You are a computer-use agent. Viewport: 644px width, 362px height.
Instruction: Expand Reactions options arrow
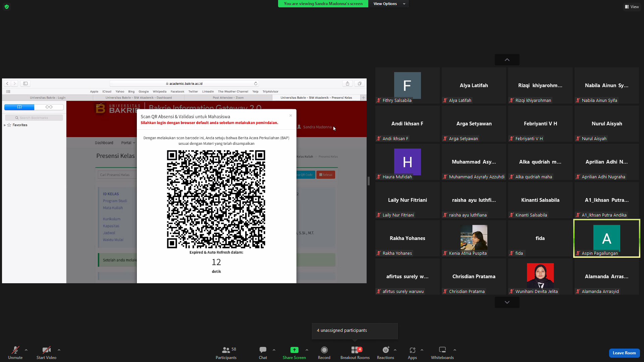tap(395, 350)
